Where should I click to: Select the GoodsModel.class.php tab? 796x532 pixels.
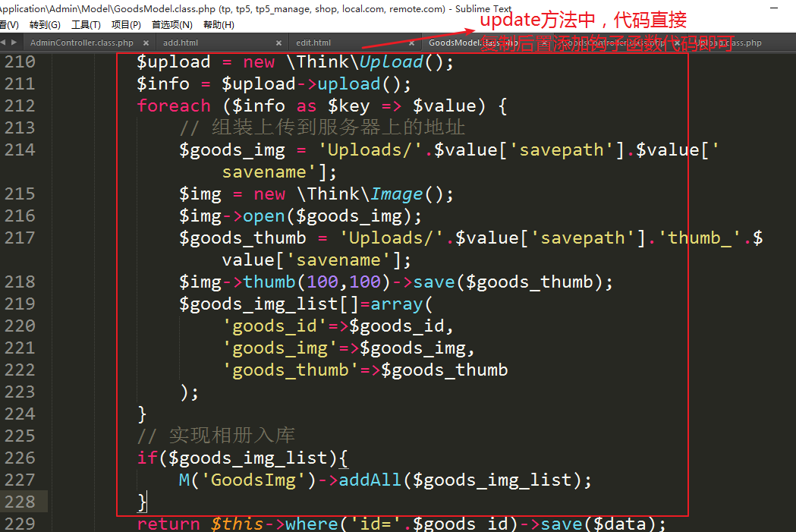coord(454,43)
